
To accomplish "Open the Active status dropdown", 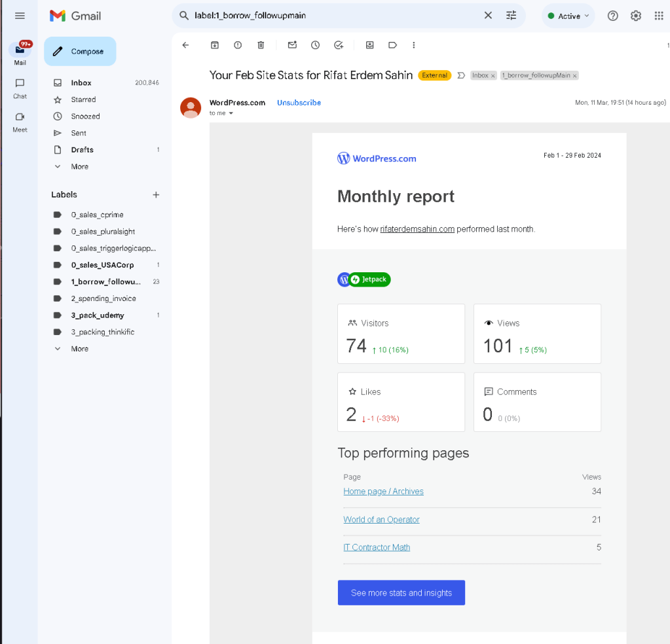I will coord(568,16).
